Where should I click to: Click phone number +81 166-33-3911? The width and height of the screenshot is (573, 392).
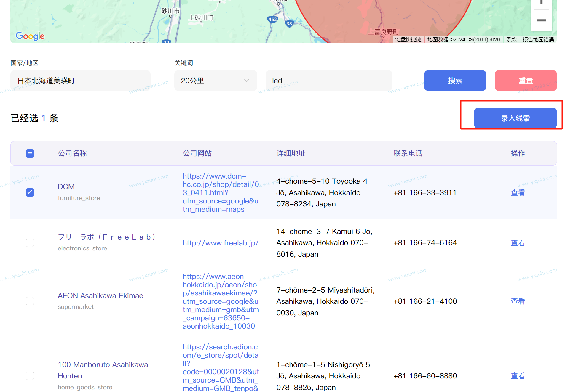[425, 193]
